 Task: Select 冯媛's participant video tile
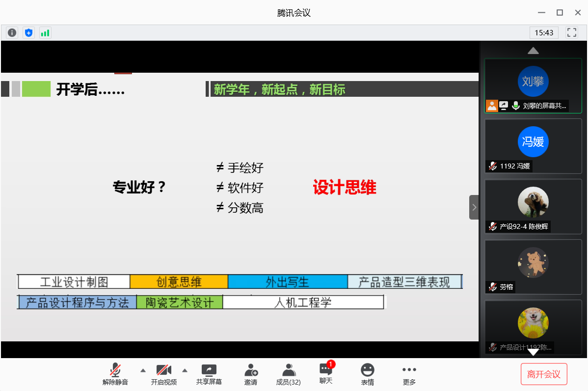(533, 145)
